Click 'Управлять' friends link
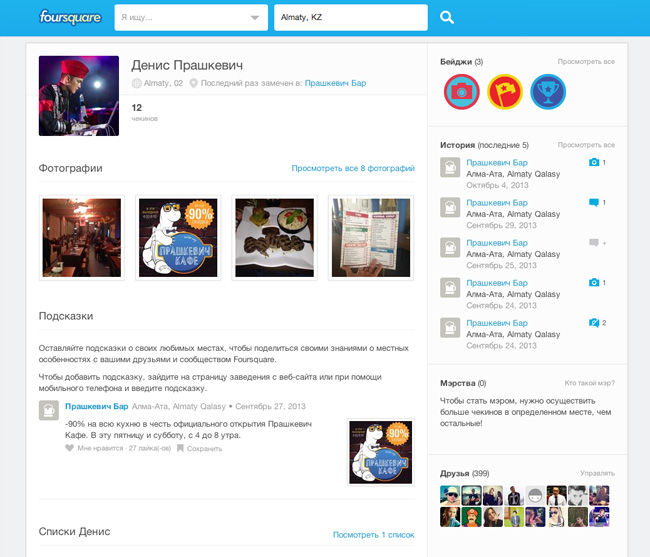 pos(597,473)
